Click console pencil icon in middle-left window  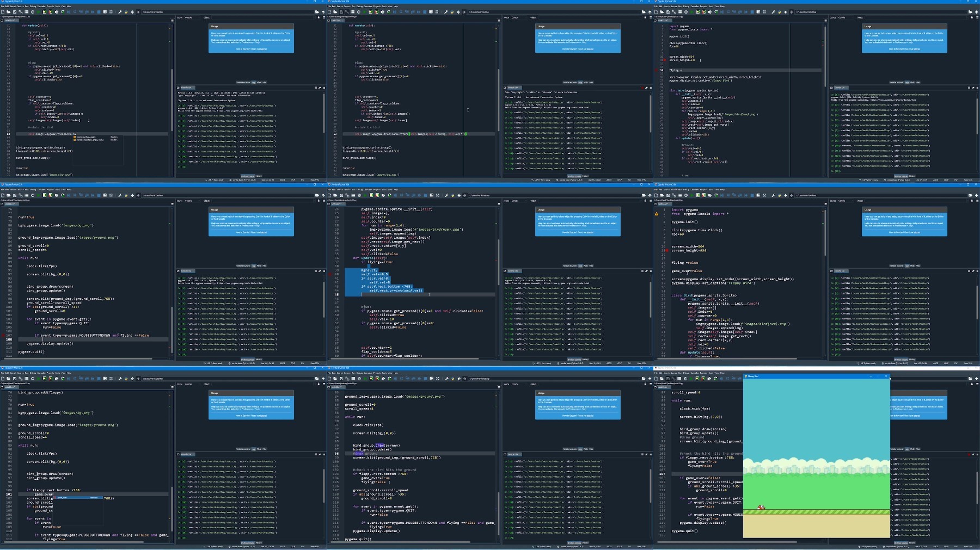tap(320, 271)
